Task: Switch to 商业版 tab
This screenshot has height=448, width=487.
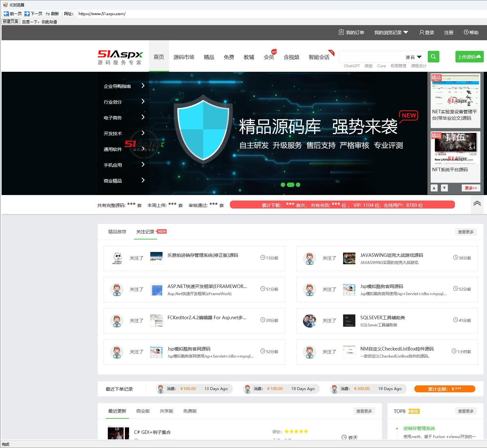Action: [x=143, y=411]
